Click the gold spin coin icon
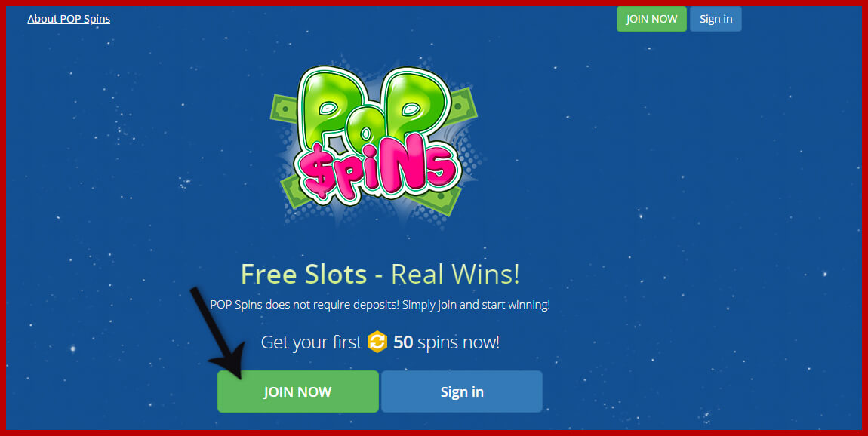Viewport: 868px width, 436px height. (377, 342)
